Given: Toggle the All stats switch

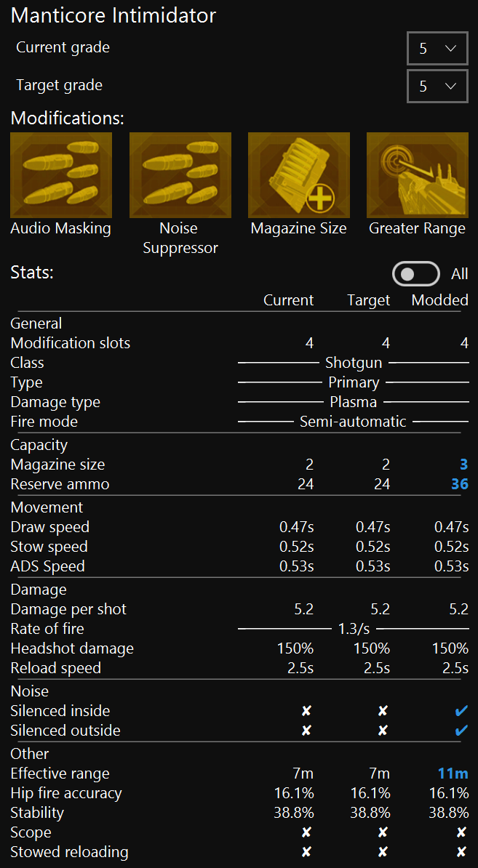Looking at the screenshot, I should pyautogui.click(x=415, y=274).
